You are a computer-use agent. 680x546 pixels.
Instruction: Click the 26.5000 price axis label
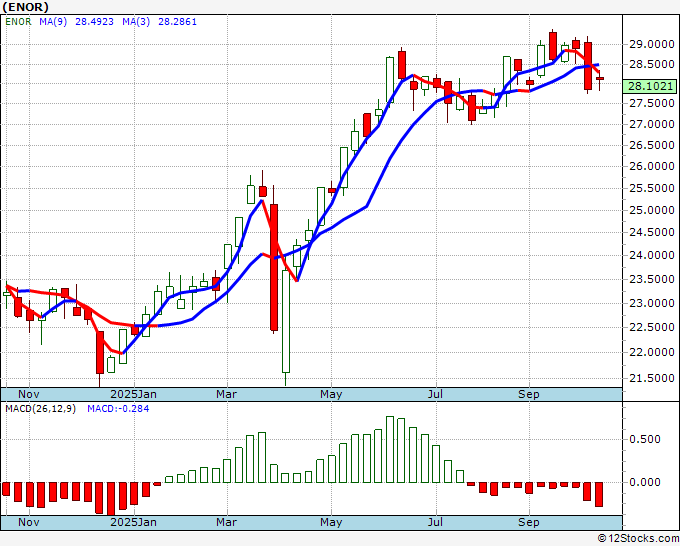(x=651, y=145)
